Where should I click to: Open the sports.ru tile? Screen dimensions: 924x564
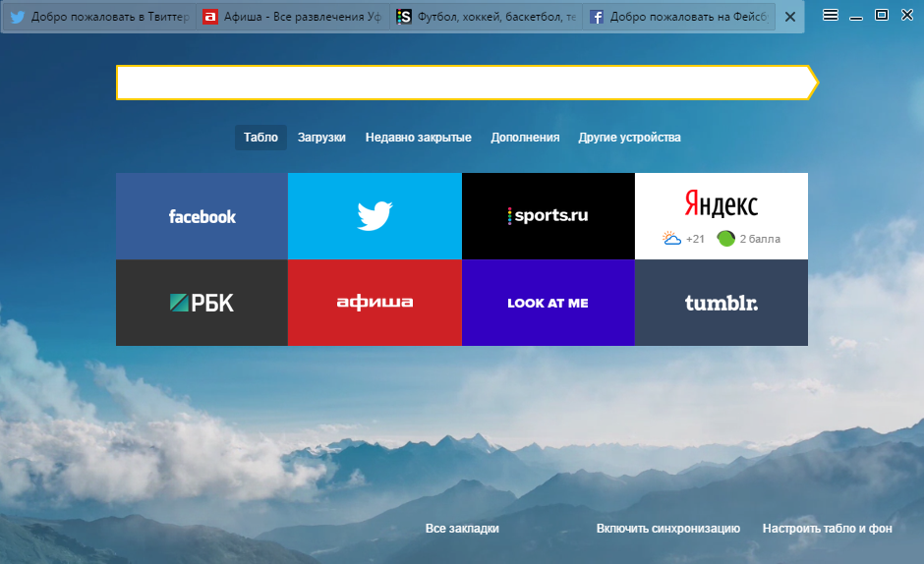pyautogui.click(x=549, y=216)
